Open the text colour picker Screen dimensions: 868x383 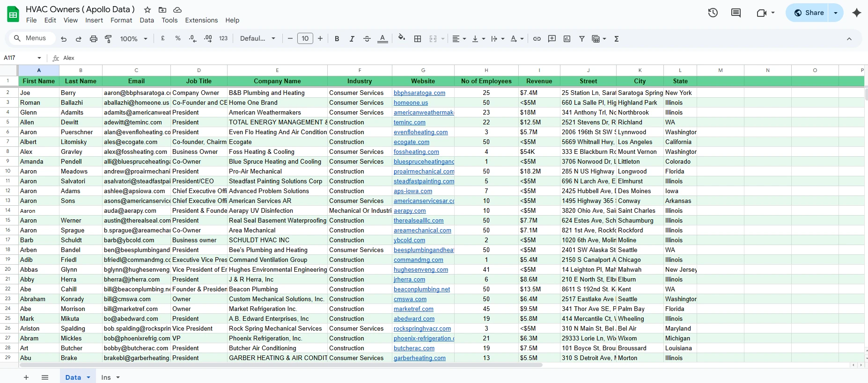[x=383, y=39]
